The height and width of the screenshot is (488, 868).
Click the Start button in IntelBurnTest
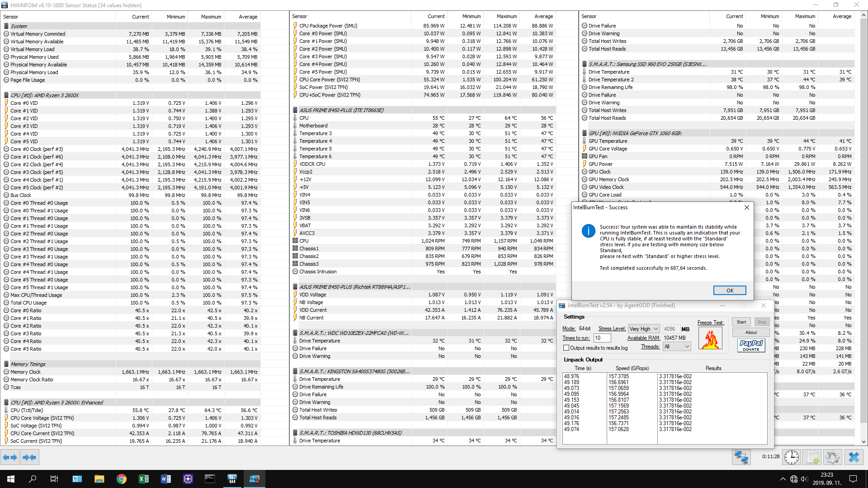(x=741, y=322)
